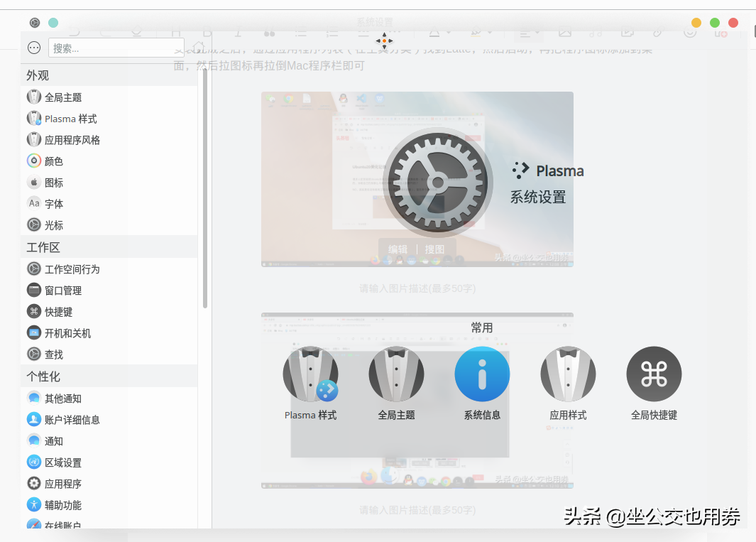Click 编辑 on the background image
The height and width of the screenshot is (542, 756).
(x=398, y=249)
